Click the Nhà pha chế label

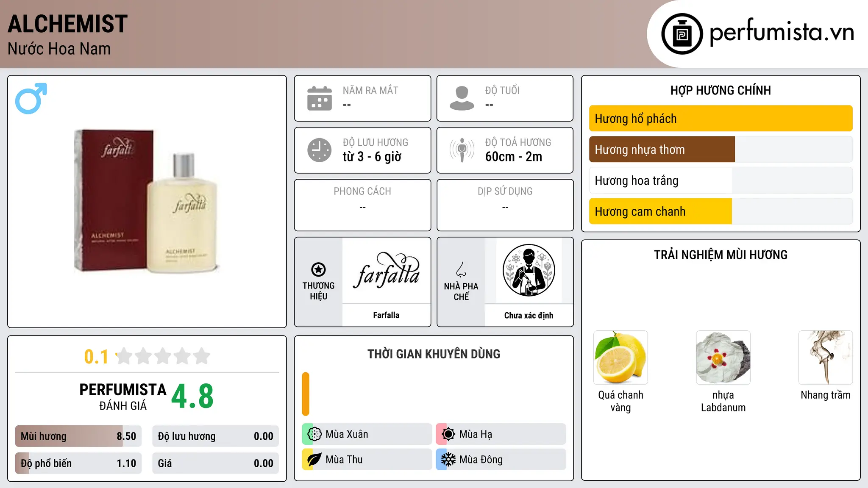(461, 291)
